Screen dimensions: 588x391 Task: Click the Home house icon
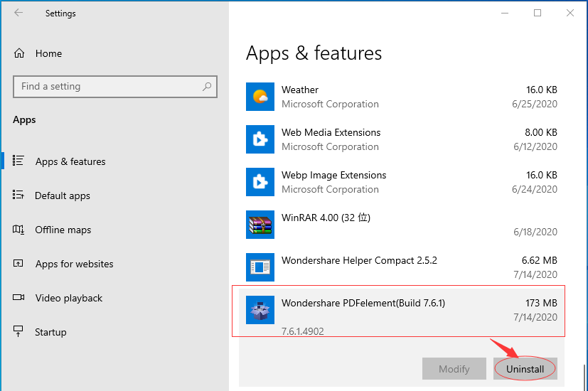[x=19, y=53]
